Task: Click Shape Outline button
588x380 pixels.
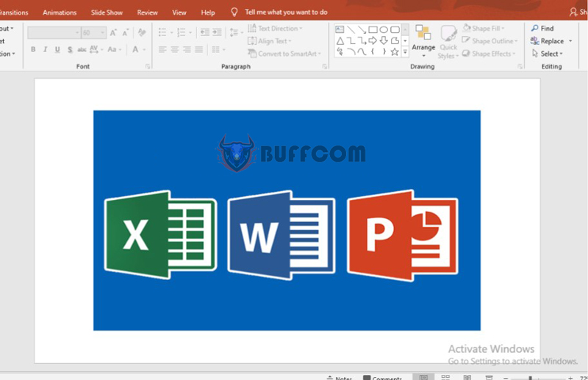Action: tap(490, 41)
